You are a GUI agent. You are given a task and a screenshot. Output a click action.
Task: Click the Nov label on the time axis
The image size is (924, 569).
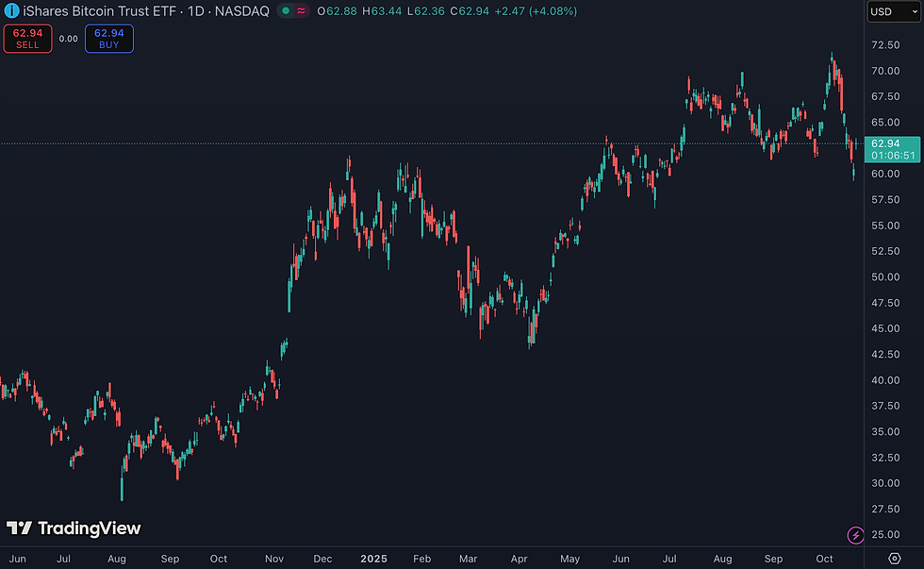tap(274, 559)
